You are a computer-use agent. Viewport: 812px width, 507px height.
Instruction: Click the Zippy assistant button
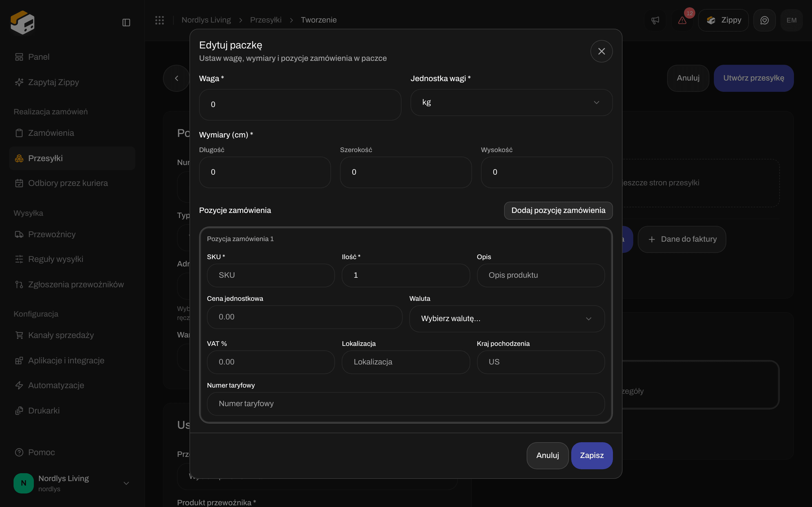tap(723, 21)
